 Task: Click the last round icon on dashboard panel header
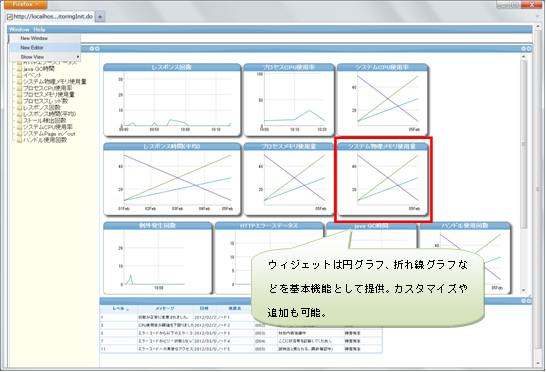(529, 49)
